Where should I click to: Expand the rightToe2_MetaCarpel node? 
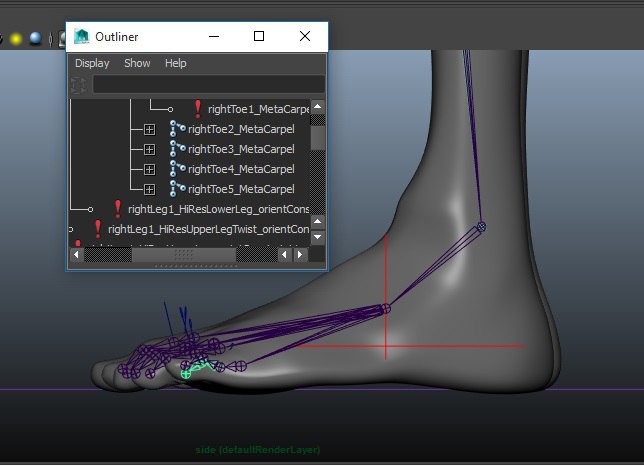pos(150,130)
